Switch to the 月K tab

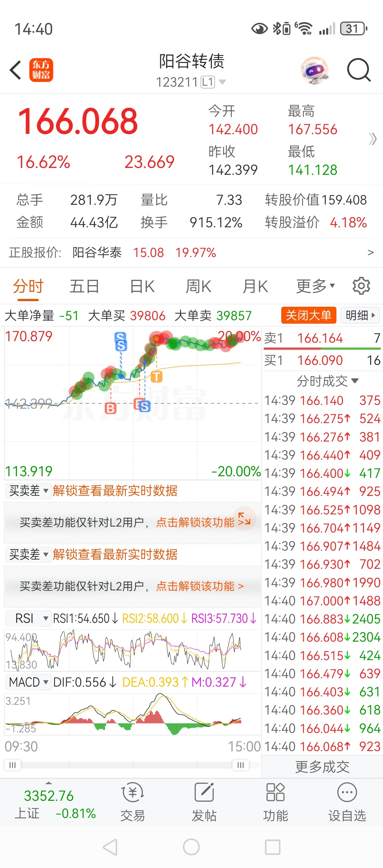(x=255, y=286)
